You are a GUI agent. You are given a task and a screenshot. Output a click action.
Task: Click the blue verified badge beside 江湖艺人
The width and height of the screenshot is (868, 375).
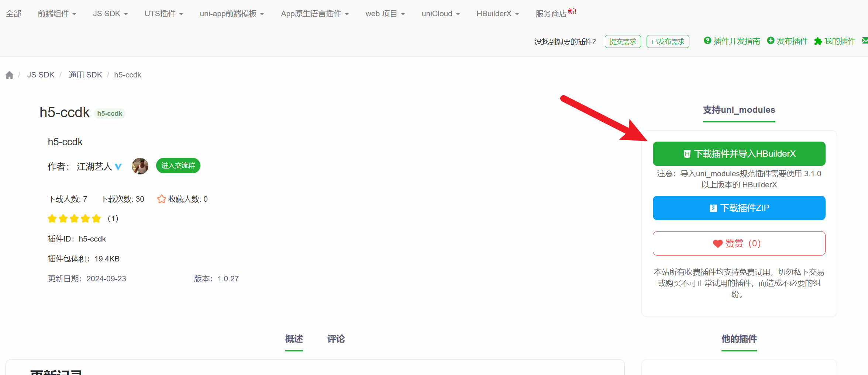[x=118, y=167]
